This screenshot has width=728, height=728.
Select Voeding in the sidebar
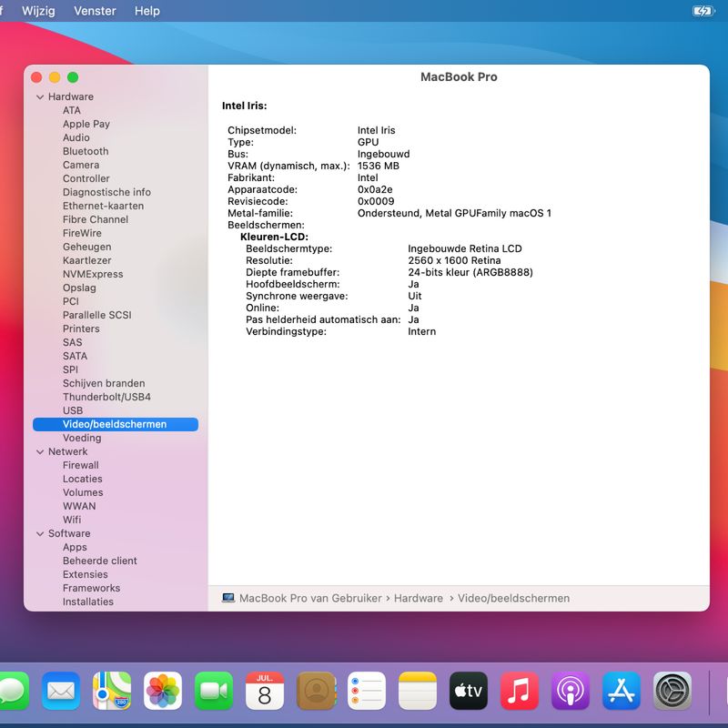tap(82, 438)
